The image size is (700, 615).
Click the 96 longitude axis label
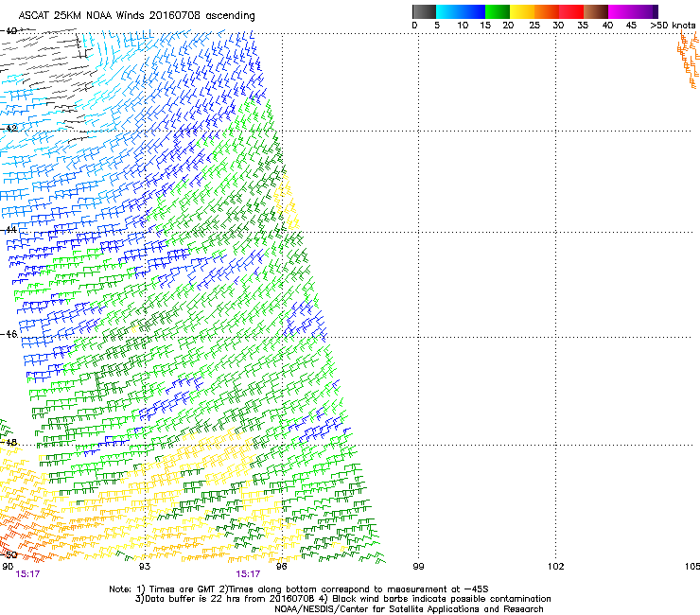281,567
